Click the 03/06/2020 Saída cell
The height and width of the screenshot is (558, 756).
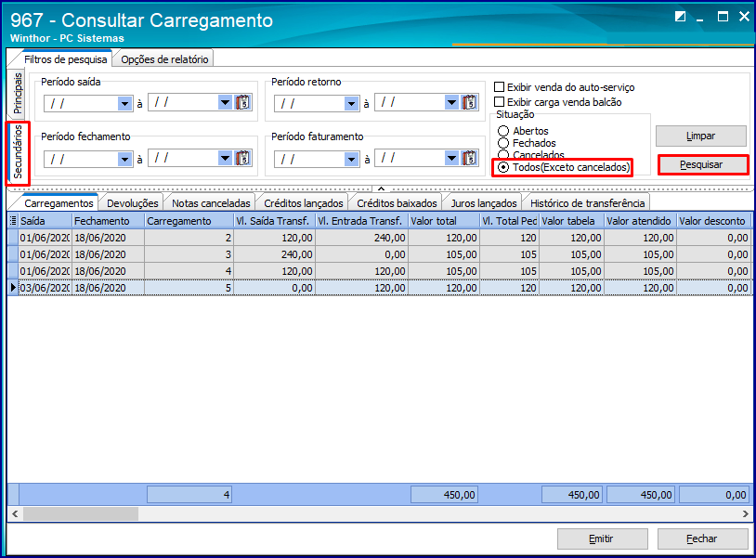pyautogui.click(x=46, y=288)
